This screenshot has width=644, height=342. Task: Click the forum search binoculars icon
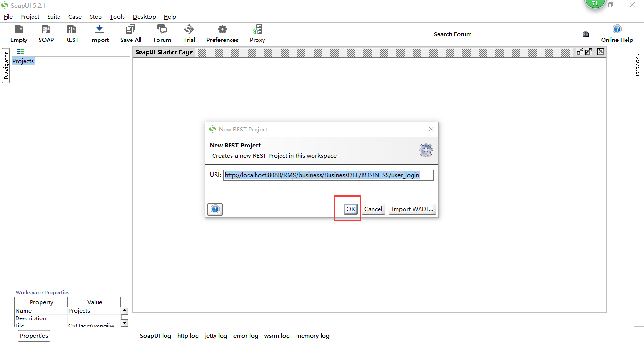[586, 34]
